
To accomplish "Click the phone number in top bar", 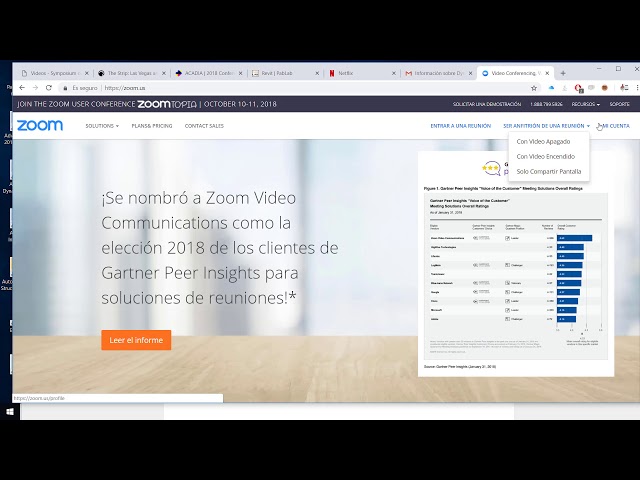I will [x=546, y=104].
